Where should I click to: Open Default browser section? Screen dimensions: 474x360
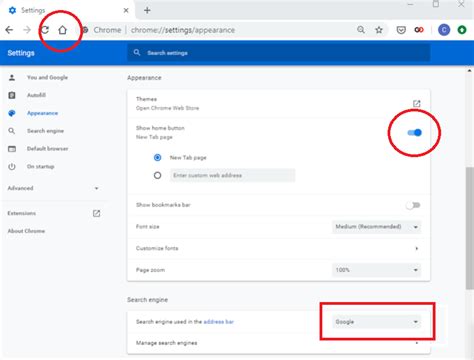click(x=47, y=149)
